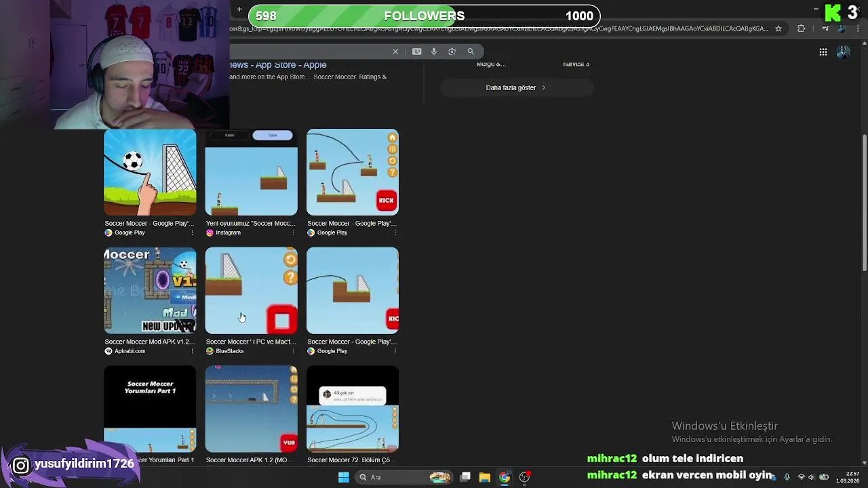The height and width of the screenshot is (488, 868).
Task: Open 'Soccer Moccer APK 1.2 (MO...' caption
Action: (250, 460)
